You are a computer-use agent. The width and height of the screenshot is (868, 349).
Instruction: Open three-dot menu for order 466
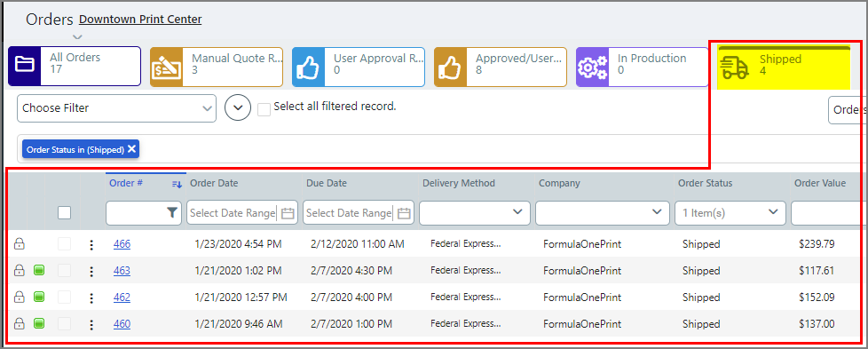(x=92, y=244)
